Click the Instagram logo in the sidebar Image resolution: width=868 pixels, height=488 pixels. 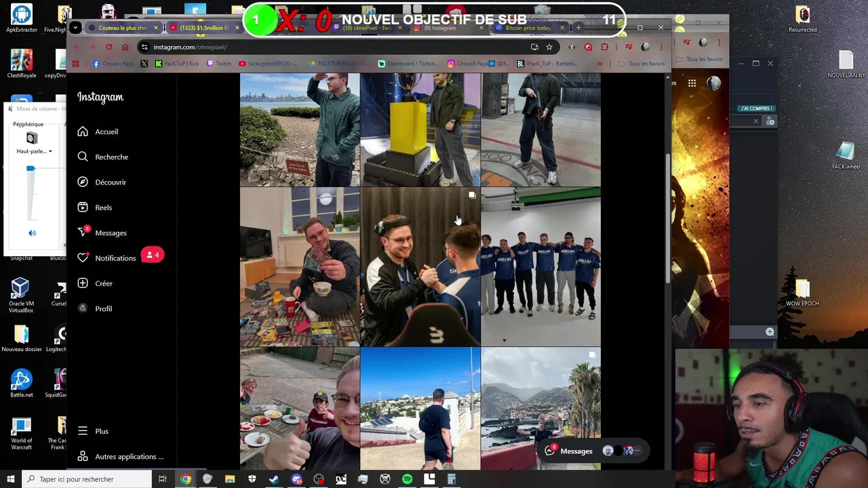[x=100, y=97]
